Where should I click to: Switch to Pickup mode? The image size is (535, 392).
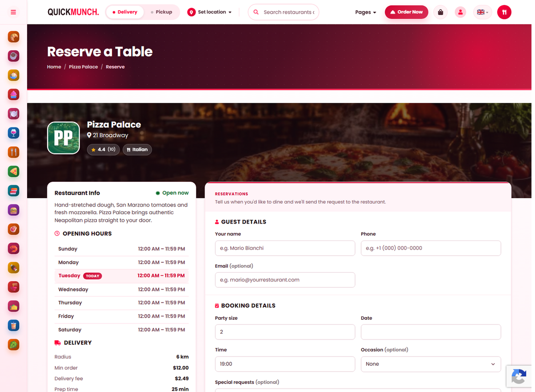point(161,12)
